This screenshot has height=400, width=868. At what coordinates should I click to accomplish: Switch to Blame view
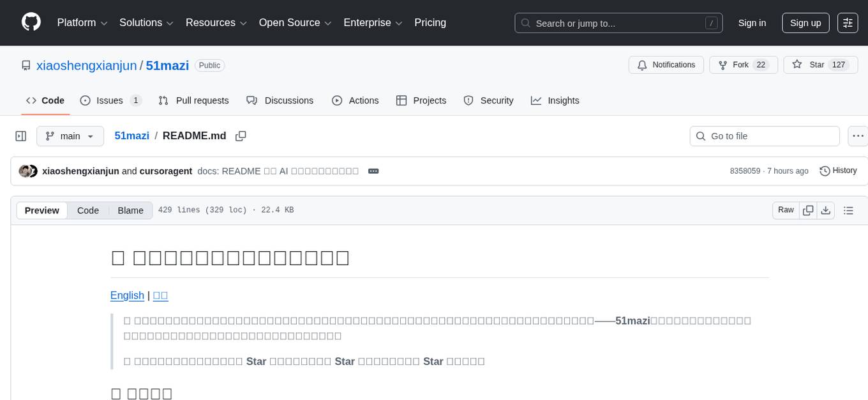130,210
